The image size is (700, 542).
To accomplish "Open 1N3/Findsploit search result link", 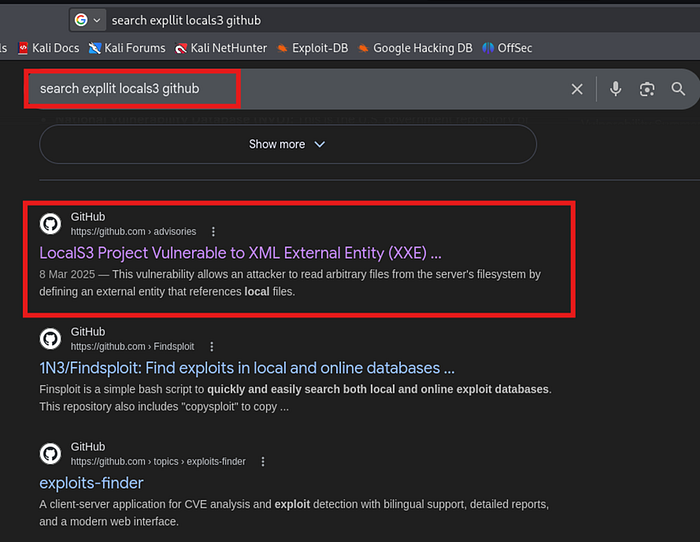I will click(247, 368).
